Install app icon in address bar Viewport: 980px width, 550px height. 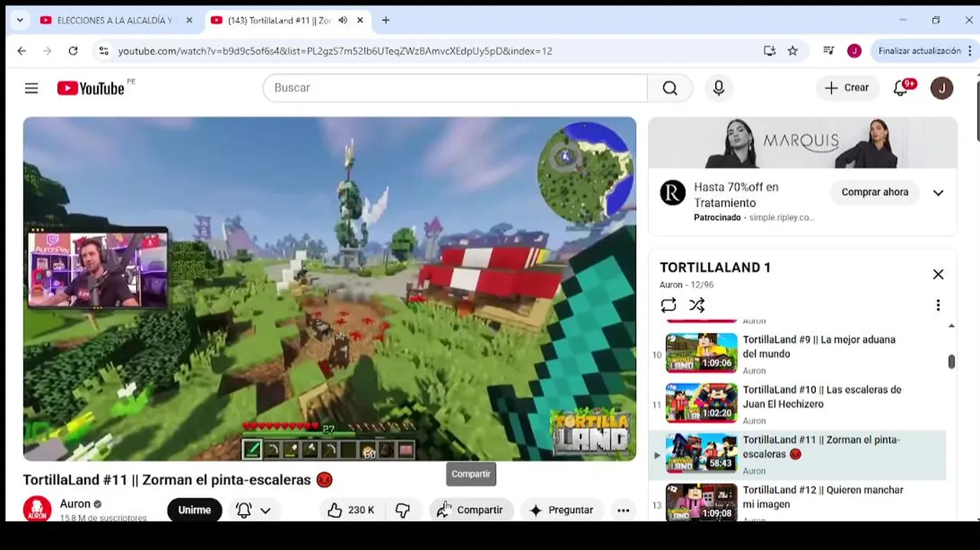pyautogui.click(x=769, y=51)
